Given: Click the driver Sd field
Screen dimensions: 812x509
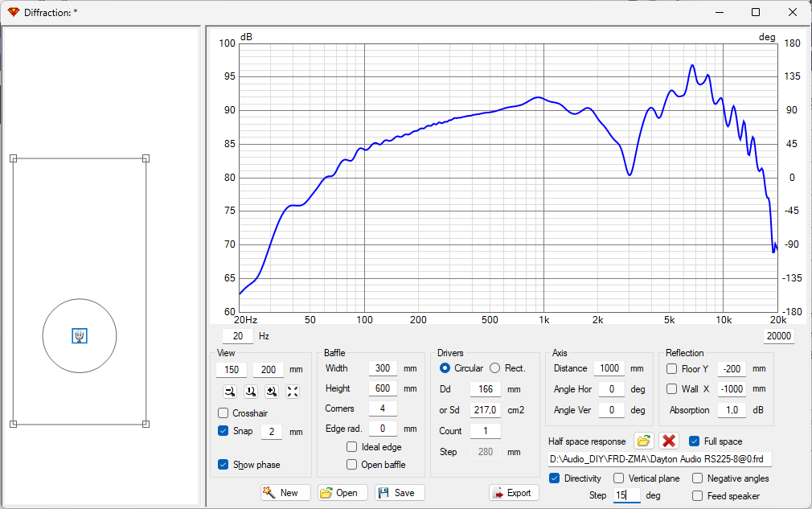Looking at the screenshot, I should click(x=486, y=410).
